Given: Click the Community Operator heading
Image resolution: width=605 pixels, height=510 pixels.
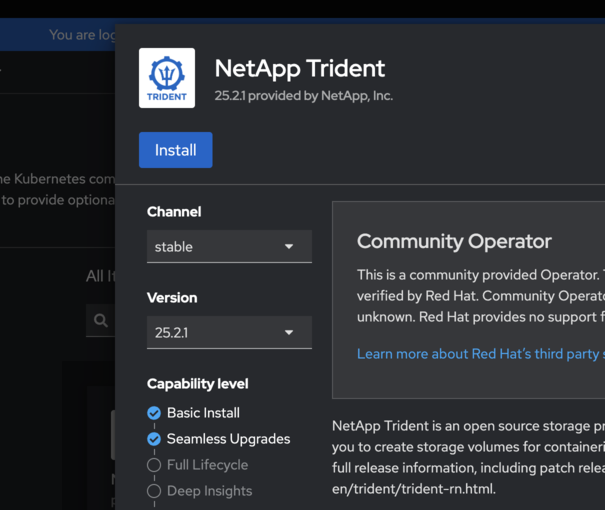Looking at the screenshot, I should pos(454,241).
